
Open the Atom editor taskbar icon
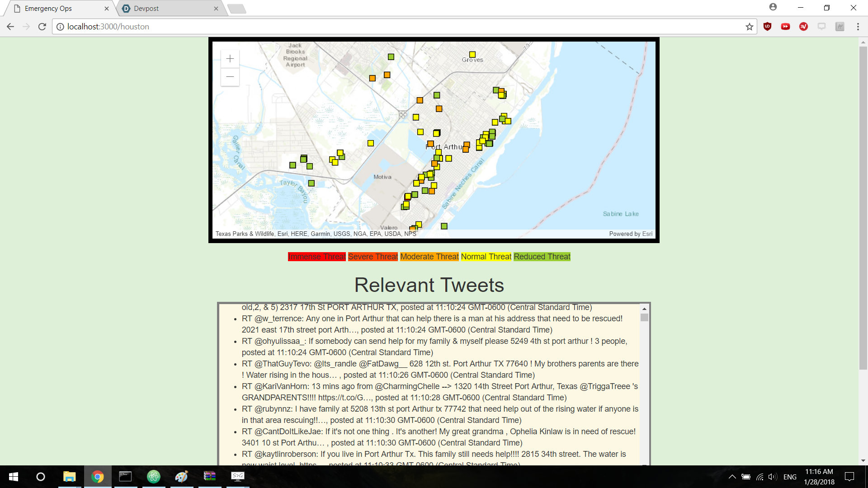154,477
